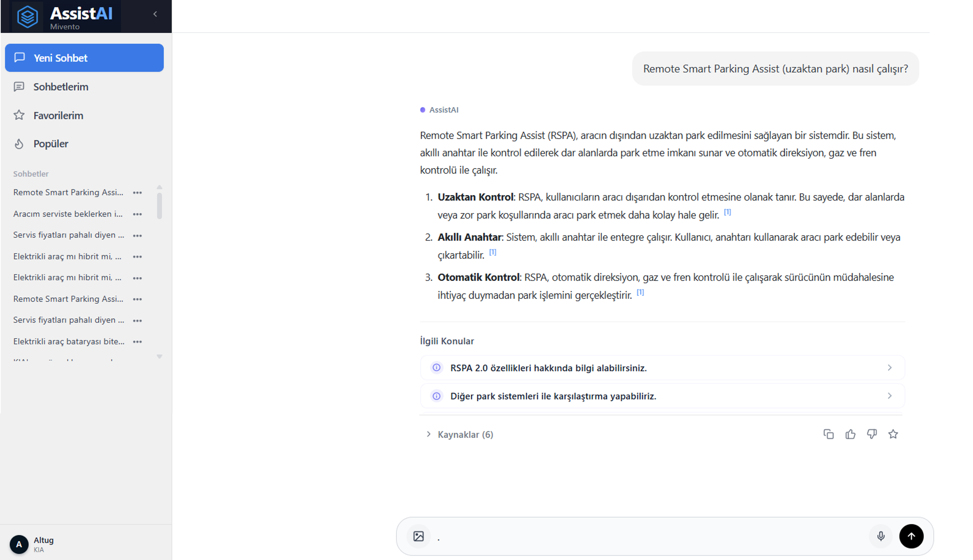Open options for Aracım serviste beklerken chat
973x560 pixels.
tap(137, 214)
